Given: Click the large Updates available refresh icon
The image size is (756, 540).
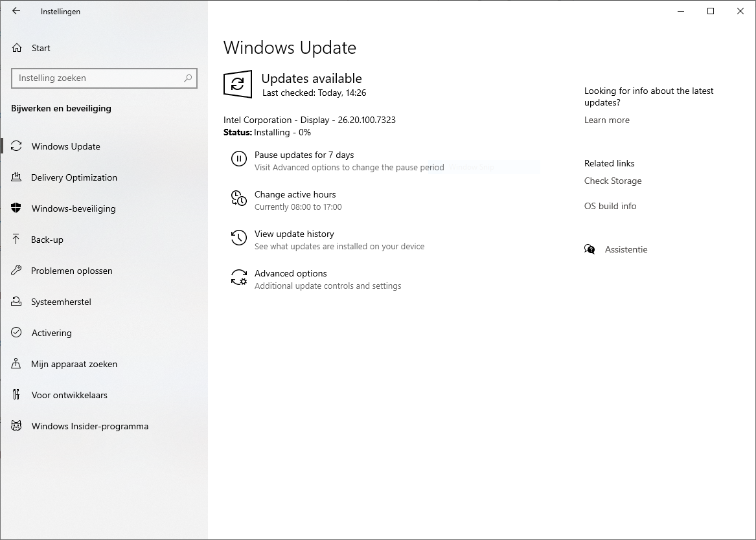Looking at the screenshot, I should [x=238, y=84].
